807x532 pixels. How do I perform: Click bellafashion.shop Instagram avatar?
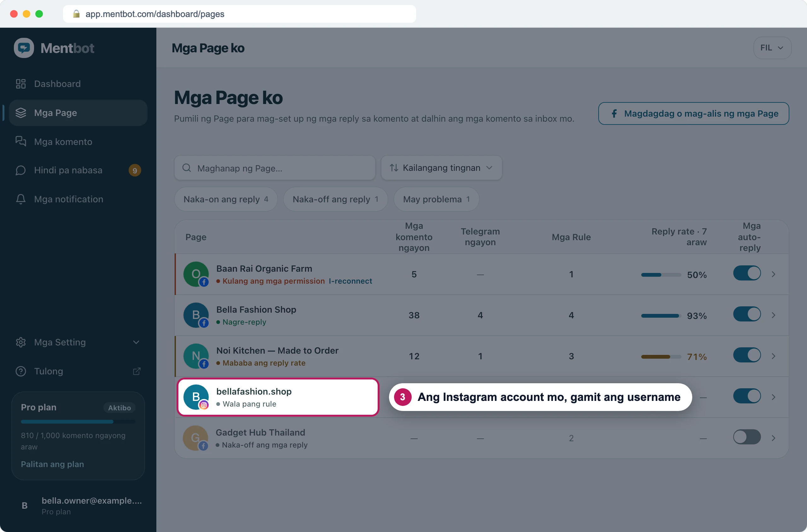[196, 397]
